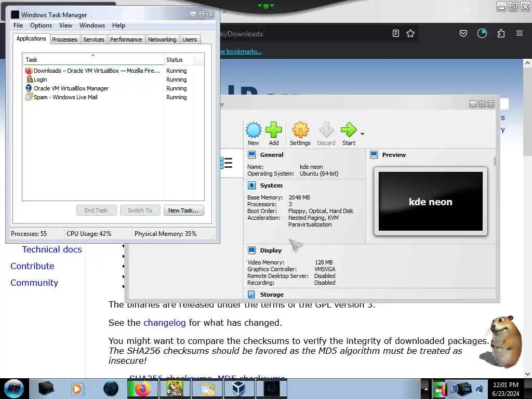Viewport: 532px width, 399px height.
Task: Open the File menu in Task Manager
Action: (x=18, y=25)
